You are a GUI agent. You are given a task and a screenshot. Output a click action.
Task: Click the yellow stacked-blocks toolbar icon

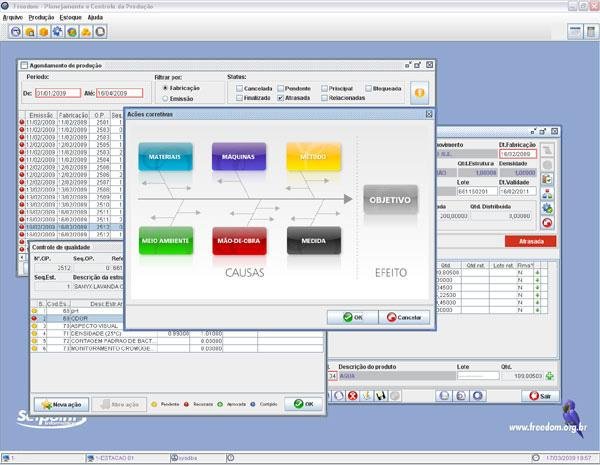pyautogui.click(x=86, y=32)
